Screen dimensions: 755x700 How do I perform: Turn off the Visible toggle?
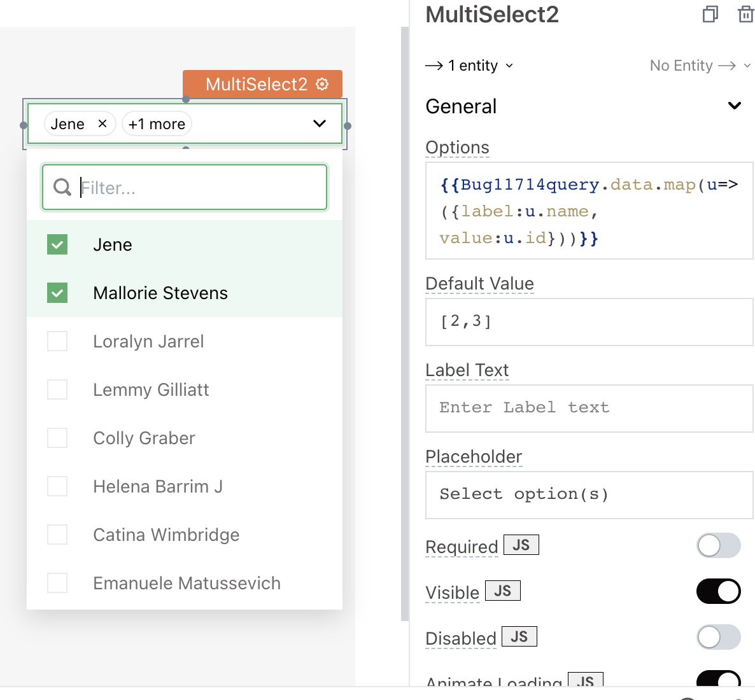(x=719, y=591)
